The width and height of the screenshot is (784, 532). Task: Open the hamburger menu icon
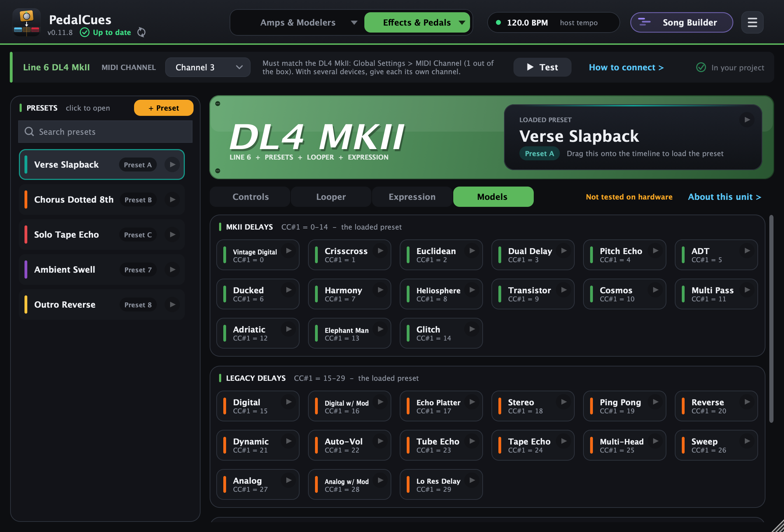[x=752, y=22]
